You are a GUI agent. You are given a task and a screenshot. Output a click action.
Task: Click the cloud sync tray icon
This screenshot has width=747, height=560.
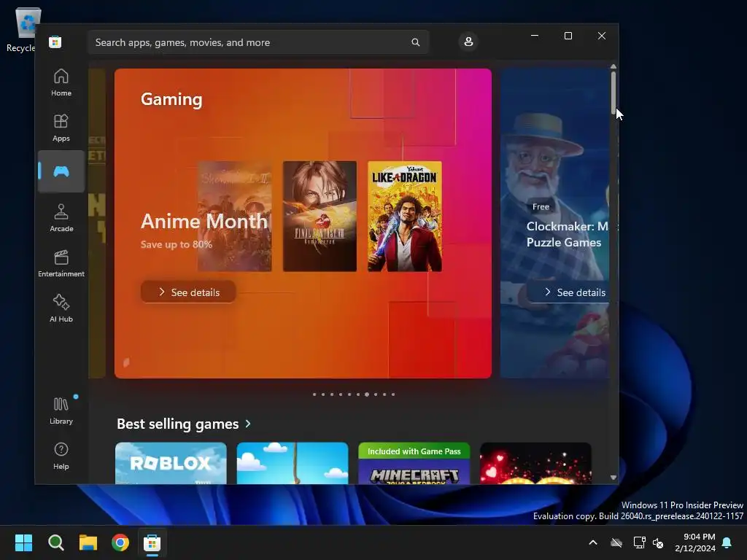coord(616,542)
